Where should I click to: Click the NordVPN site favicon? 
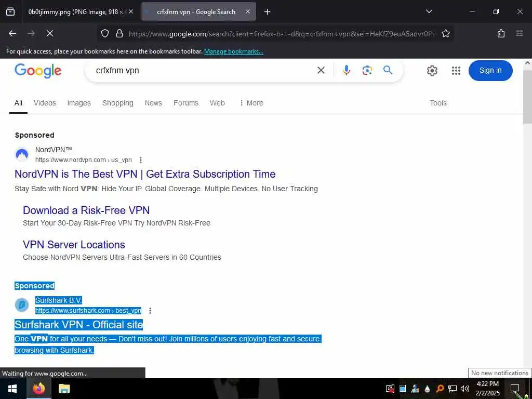point(22,155)
